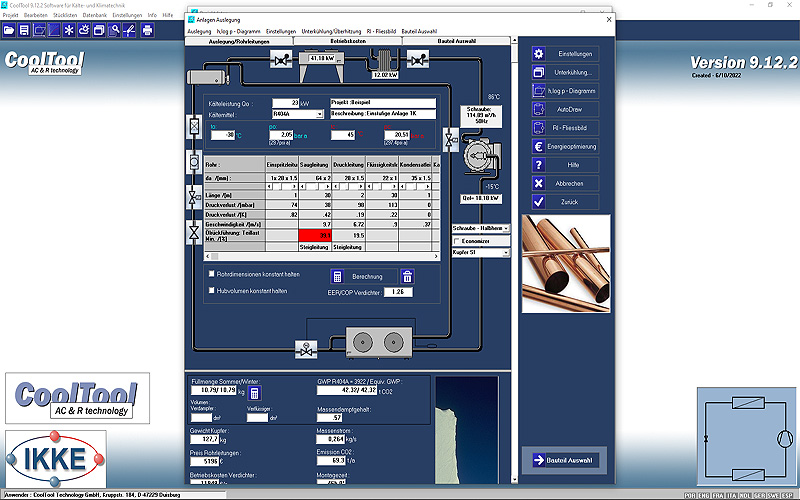Viewport: 800px width, 500px height.
Task: Click the calculator icon beside Berechnung
Action: [338, 276]
